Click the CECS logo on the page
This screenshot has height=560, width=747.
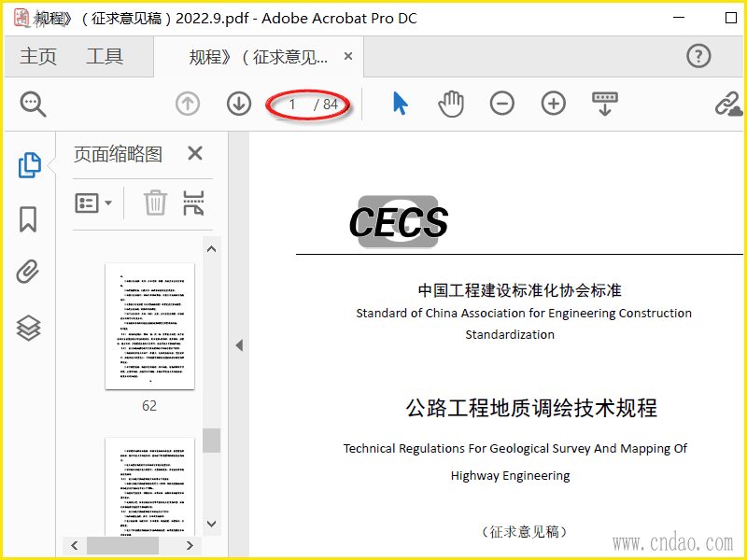point(399,222)
